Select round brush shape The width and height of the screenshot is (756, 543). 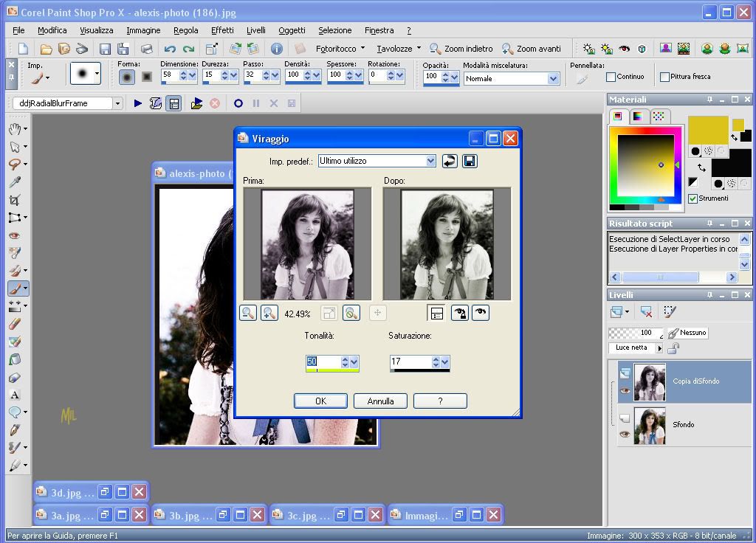coord(127,77)
